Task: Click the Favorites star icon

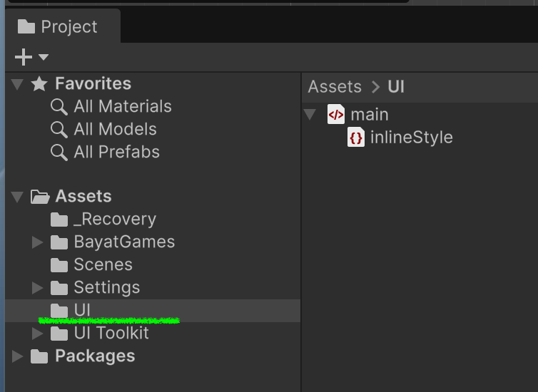Action: (x=40, y=84)
